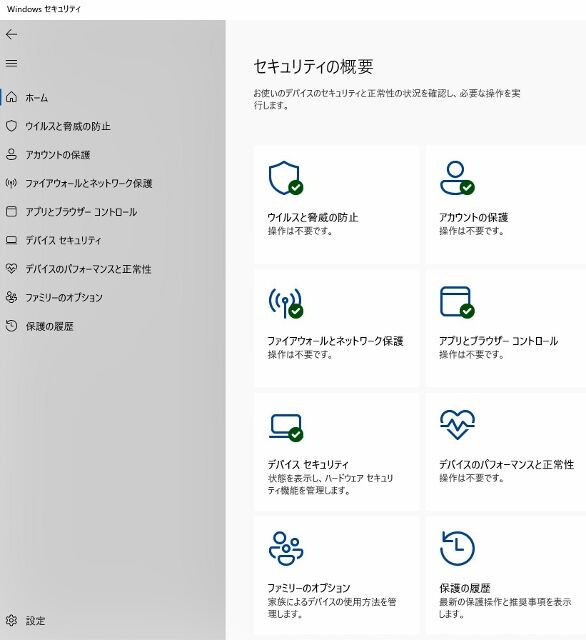Click the person icon beside アカウントの保護 in sidebar

[11, 154]
